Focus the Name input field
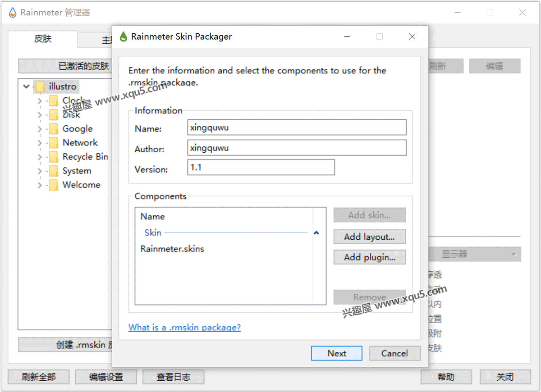The height and width of the screenshot is (392, 541). click(x=297, y=127)
